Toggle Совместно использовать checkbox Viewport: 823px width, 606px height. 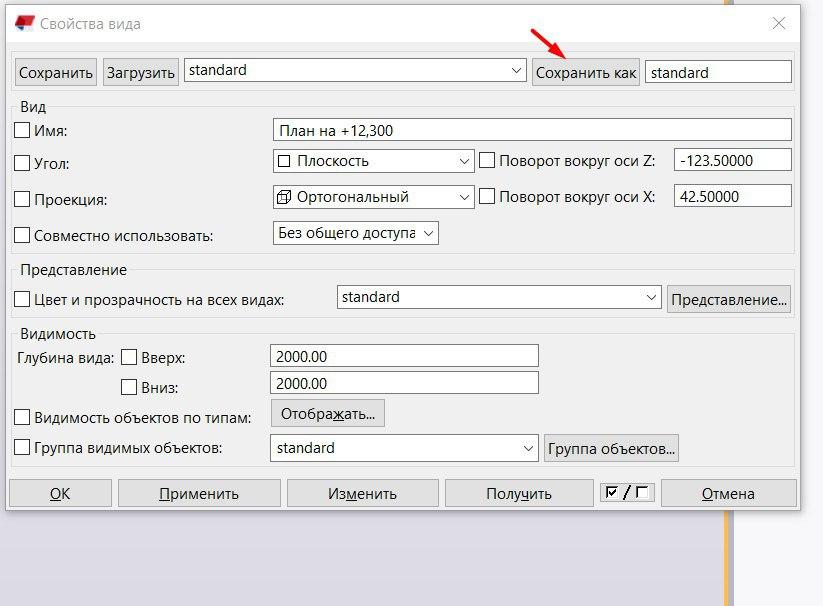22,235
